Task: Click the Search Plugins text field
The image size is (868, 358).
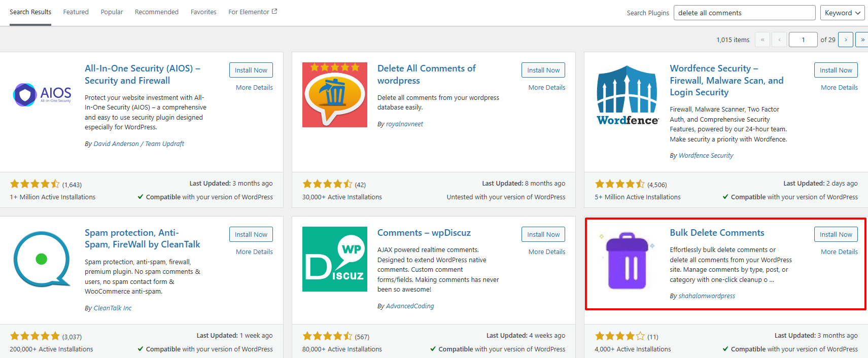Action: 744,13
